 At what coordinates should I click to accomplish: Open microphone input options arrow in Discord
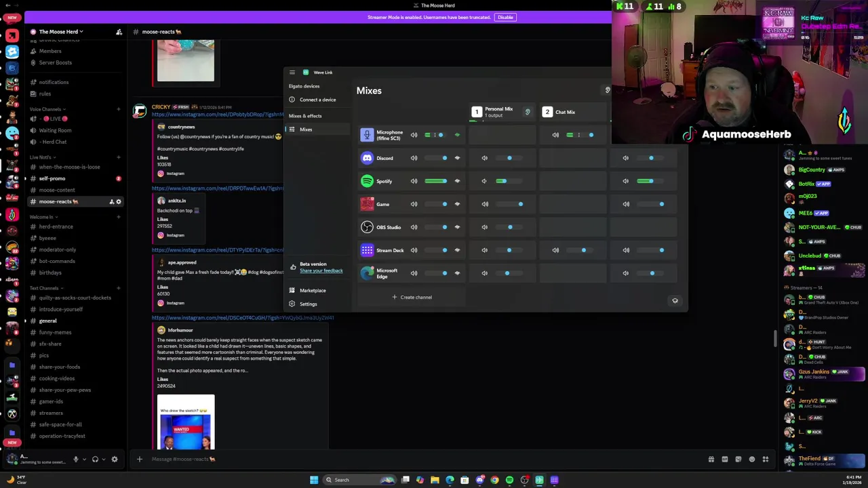click(85, 459)
